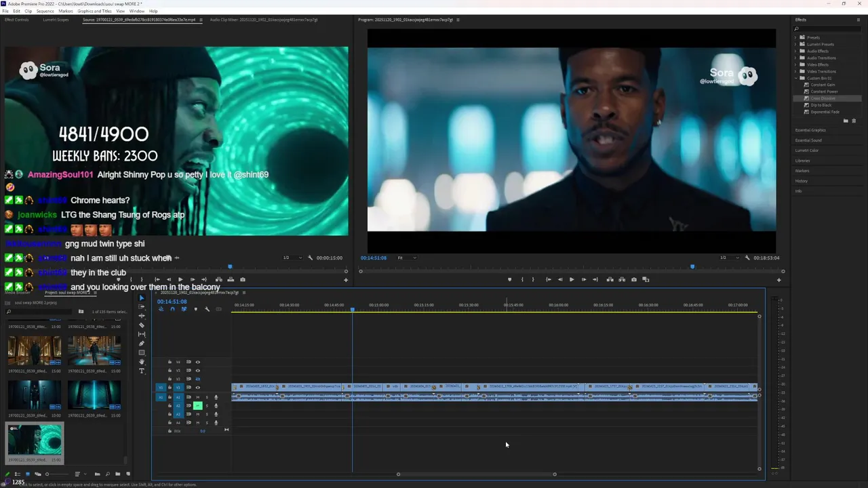Click Comparison View icon in Program monitor
This screenshot has height=488, width=868.
646,279
